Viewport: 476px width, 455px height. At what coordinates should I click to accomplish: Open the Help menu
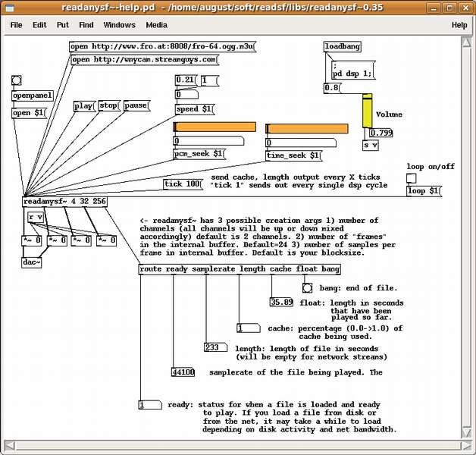coord(459,25)
